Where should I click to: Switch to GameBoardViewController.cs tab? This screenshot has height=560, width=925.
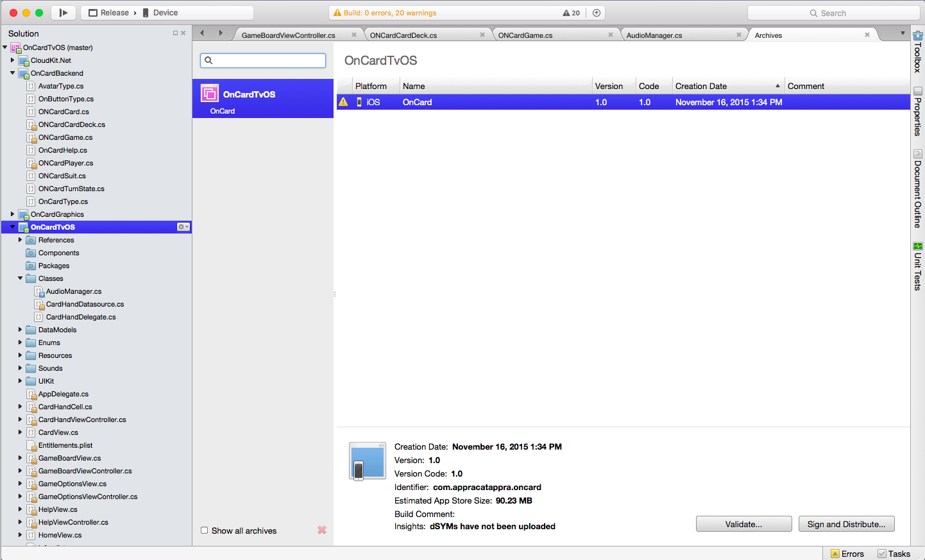pyautogui.click(x=289, y=35)
